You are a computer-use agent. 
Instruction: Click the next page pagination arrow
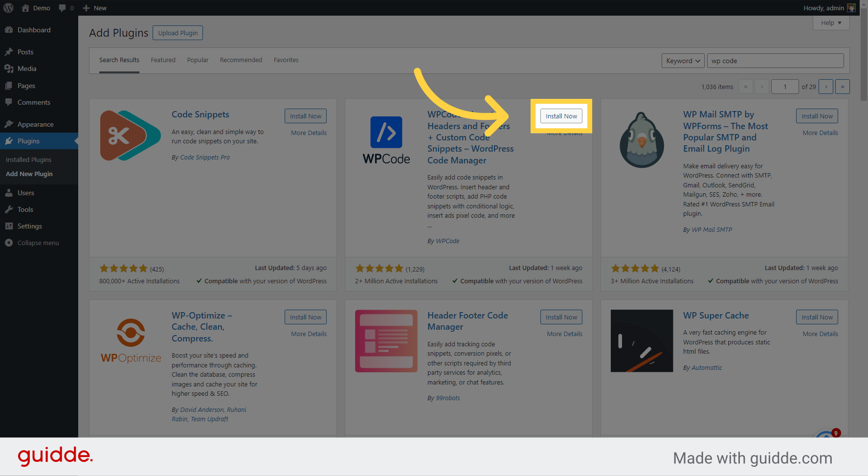[x=826, y=87]
